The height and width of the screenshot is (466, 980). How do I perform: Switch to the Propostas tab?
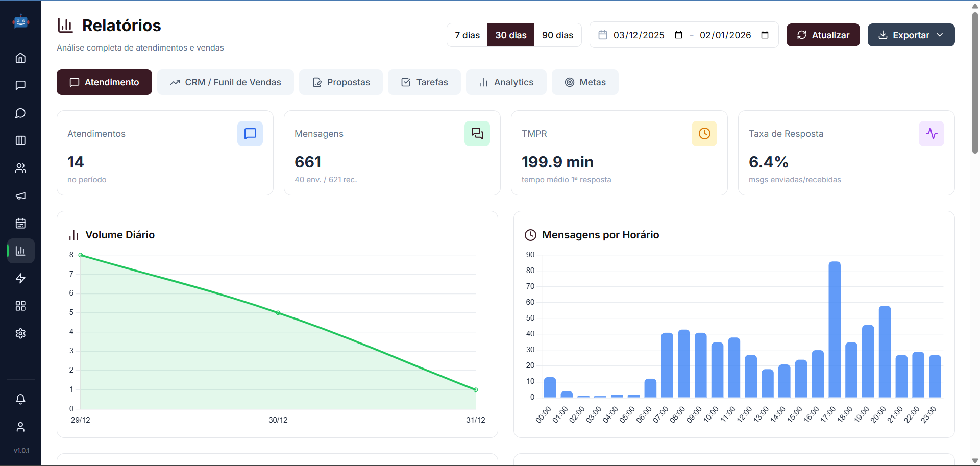click(x=340, y=82)
